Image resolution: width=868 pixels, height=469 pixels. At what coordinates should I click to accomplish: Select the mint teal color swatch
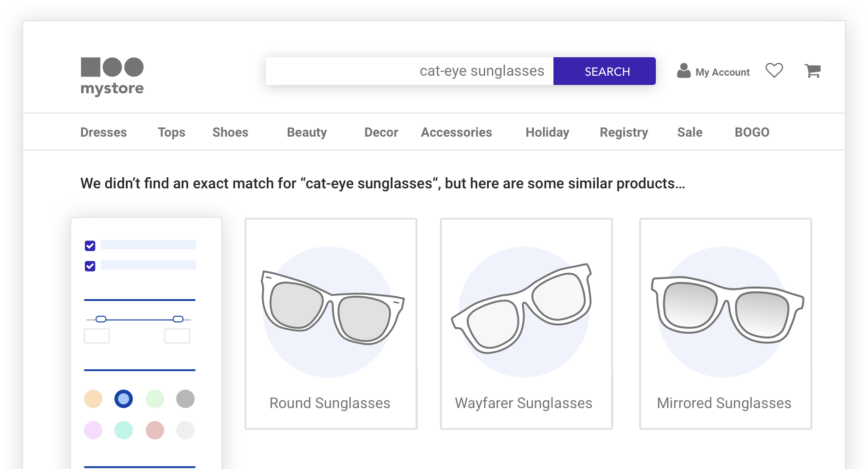tap(124, 430)
